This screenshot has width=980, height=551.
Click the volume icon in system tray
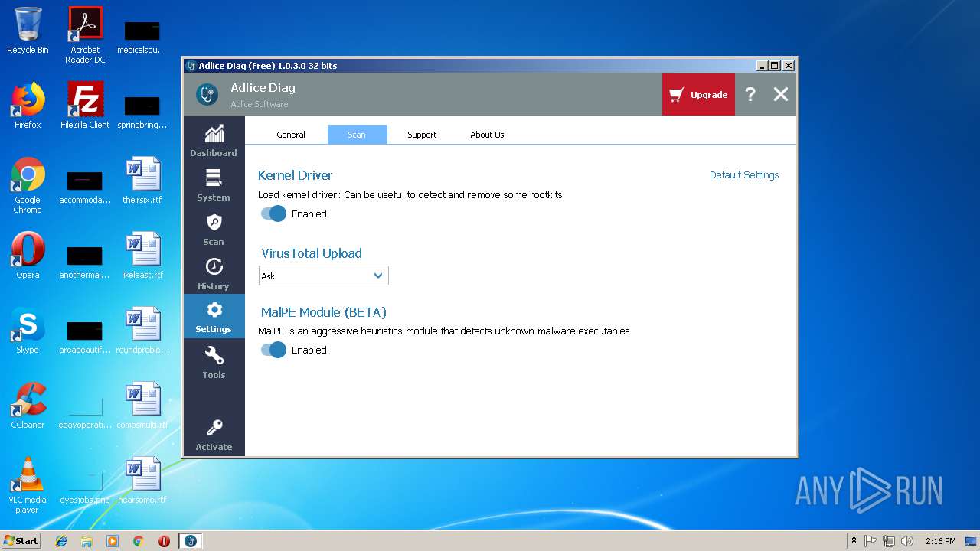(907, 541)
